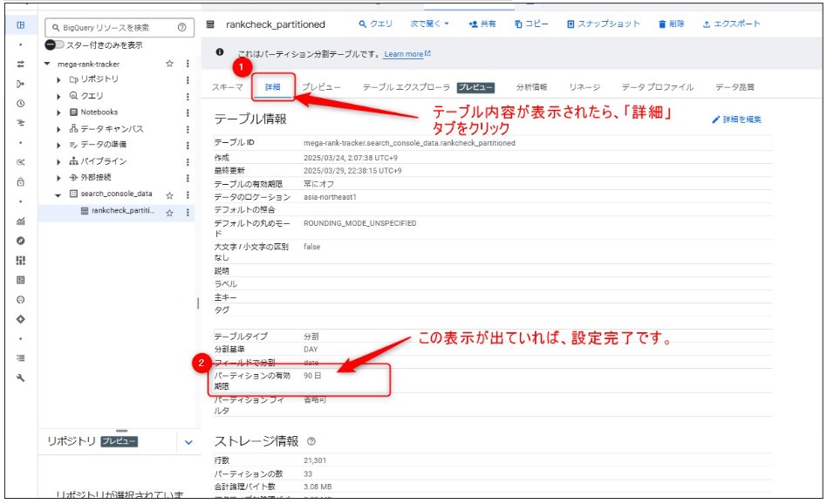The height and width of the screenshot is (504, 827).
Task: Collapse the リポジトリ bottom panel chevron
Action: pyautogui.click(x=188, y=442)
